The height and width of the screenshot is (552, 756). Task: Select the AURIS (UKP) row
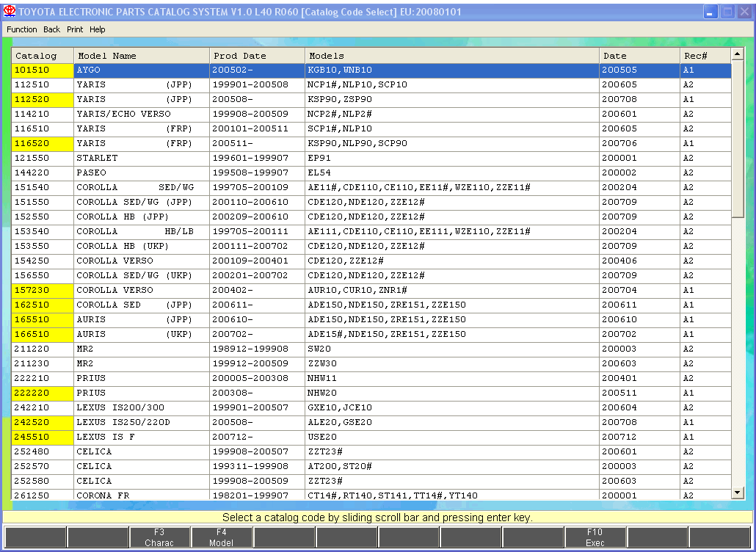pyautogui.click(x=371, y=334)
